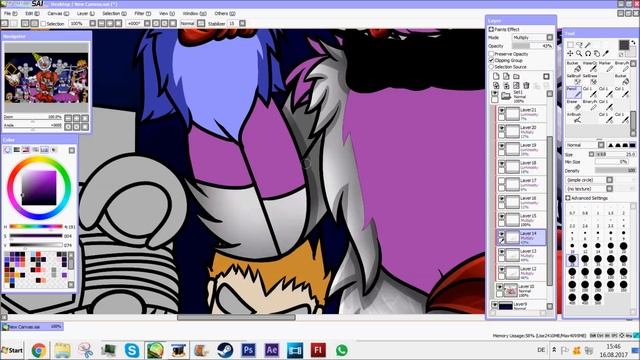
Task: Open the Stabilizer value dropdown
Action: tap(242, 24)
